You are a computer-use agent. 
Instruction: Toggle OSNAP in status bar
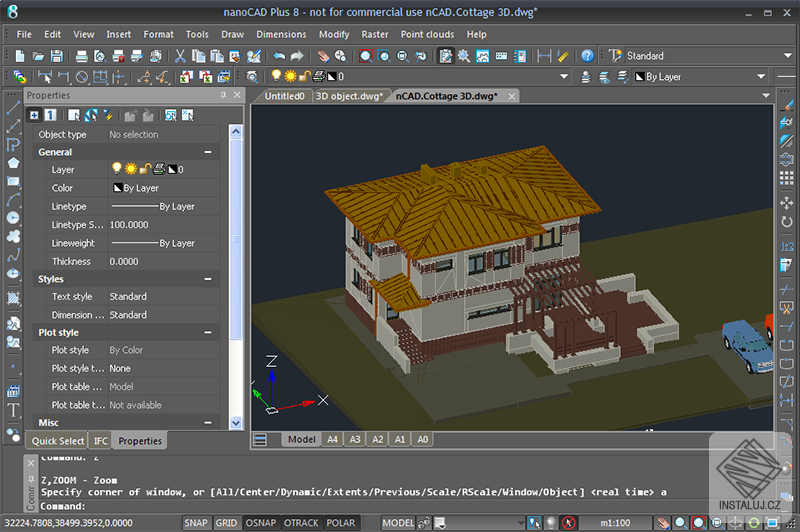(261, 523)
